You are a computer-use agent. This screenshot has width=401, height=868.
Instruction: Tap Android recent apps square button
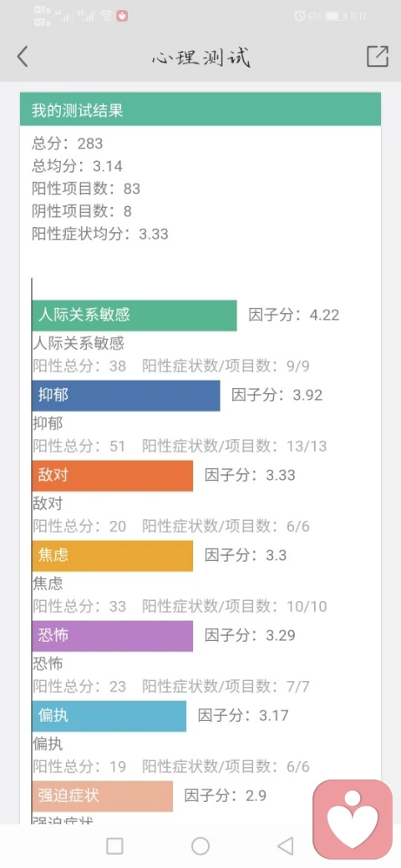click(114, 845)
